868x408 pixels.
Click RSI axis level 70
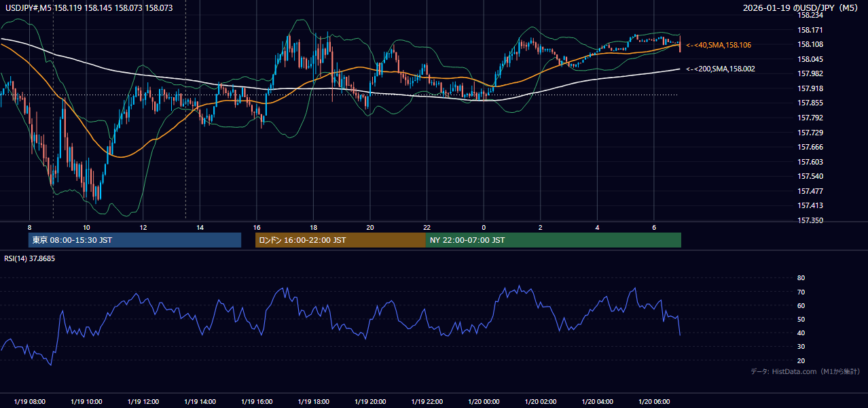pyautogui.click(x=801, y=292)
